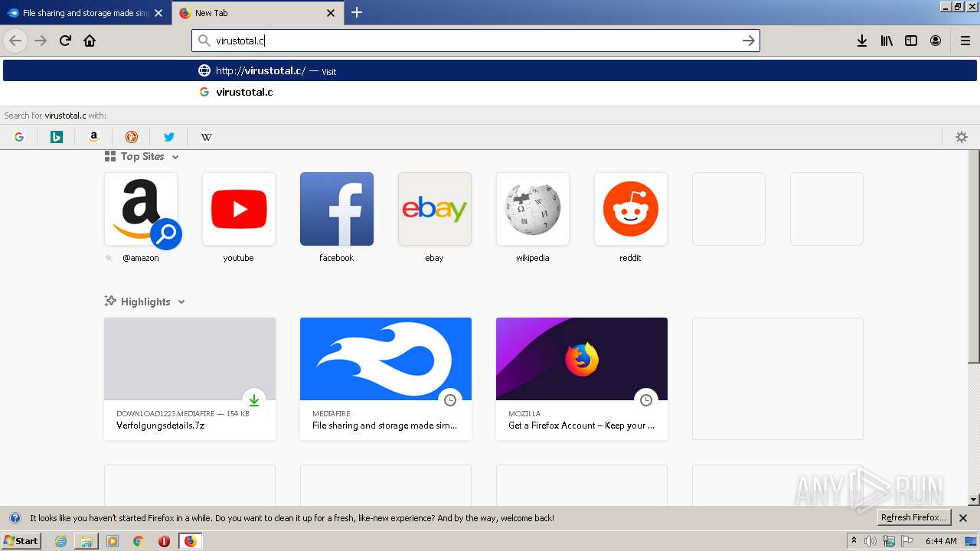
Task: Open the Reddit top site tile
Action: (x=631, y=209)
